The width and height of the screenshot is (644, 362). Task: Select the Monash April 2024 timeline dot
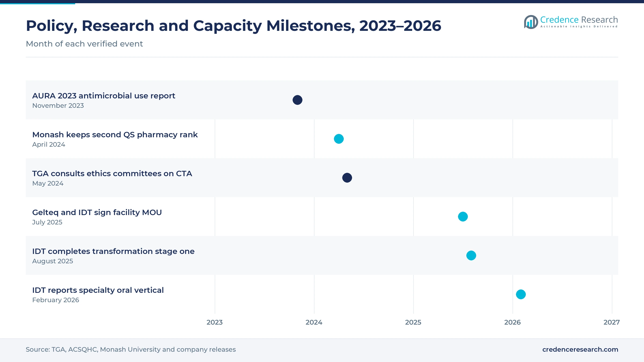coord(339,139)
